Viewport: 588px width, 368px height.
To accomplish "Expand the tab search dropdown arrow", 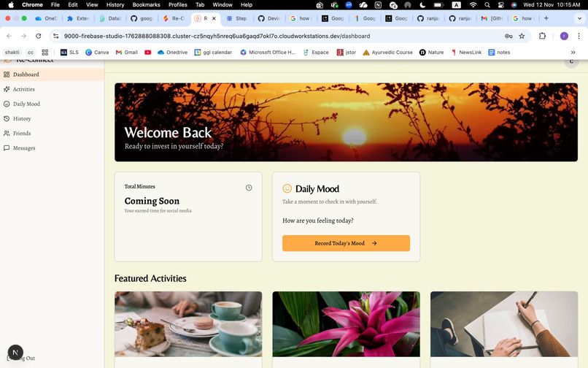I will pos(579,18).
